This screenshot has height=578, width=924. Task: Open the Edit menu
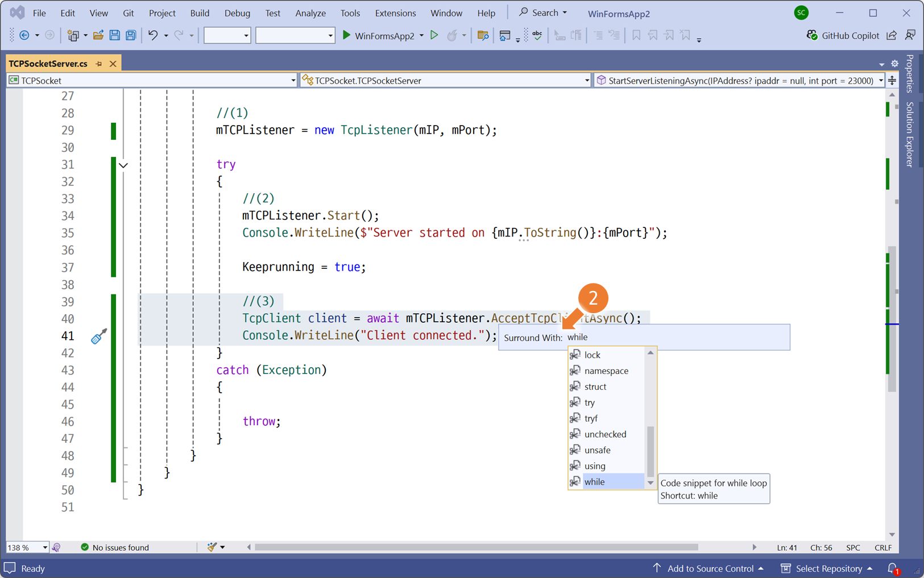[68, 13]
